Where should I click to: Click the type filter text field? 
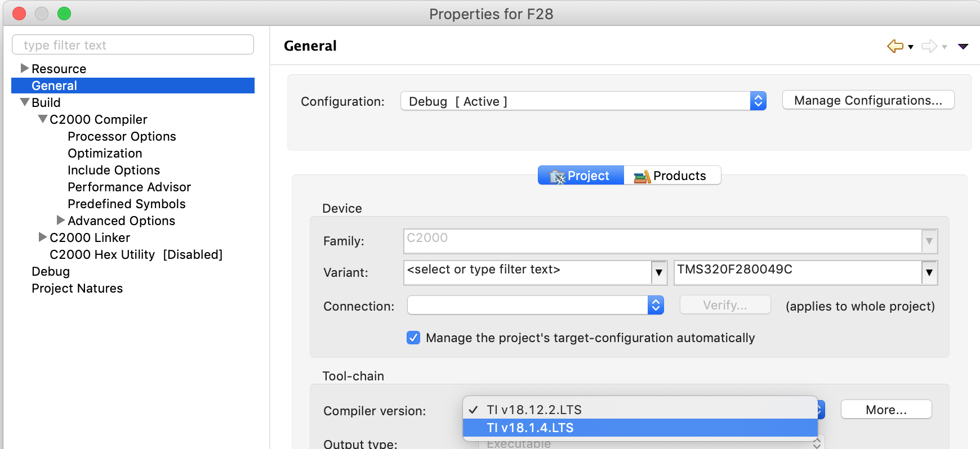tap(133, 45)
